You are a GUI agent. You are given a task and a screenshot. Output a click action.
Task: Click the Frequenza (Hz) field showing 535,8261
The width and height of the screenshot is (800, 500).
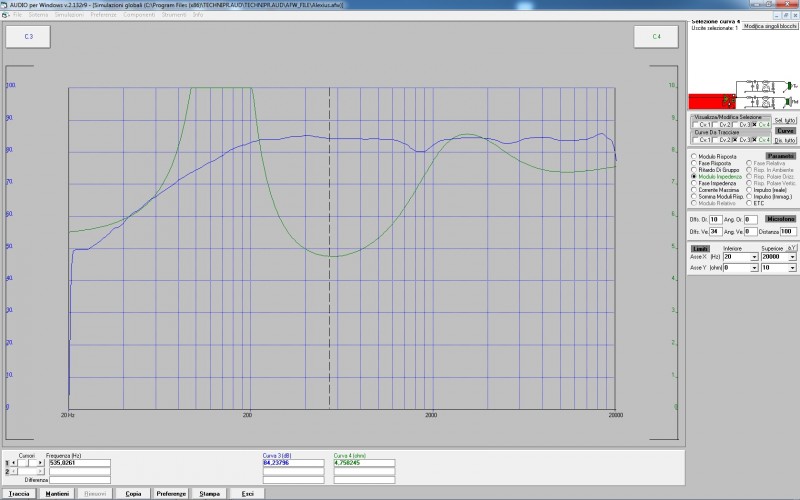point(80,463)
